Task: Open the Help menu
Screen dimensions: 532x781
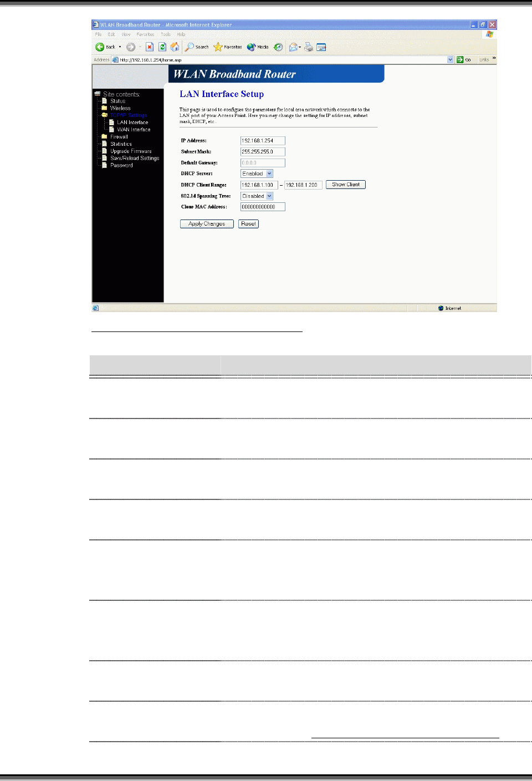Action: (x=181, y=34)
